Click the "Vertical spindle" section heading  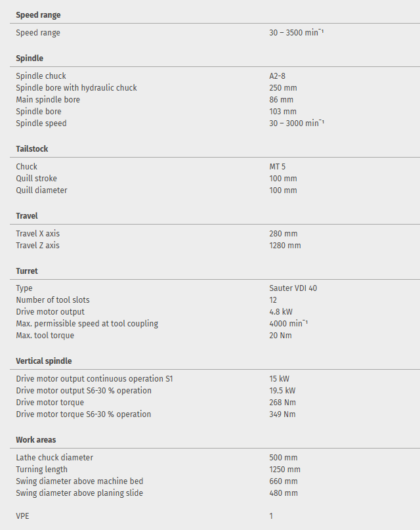point(44,361)
